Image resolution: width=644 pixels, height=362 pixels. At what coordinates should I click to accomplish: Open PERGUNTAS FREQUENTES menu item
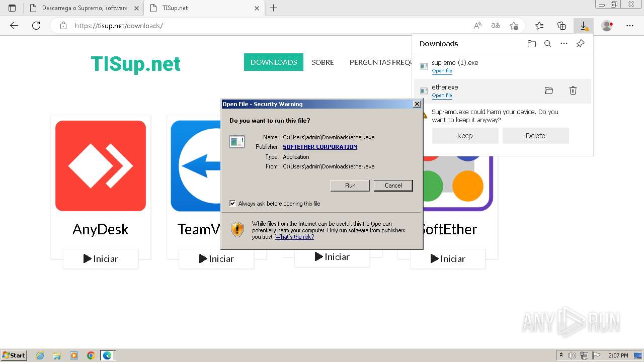click(x=381, y=62)
